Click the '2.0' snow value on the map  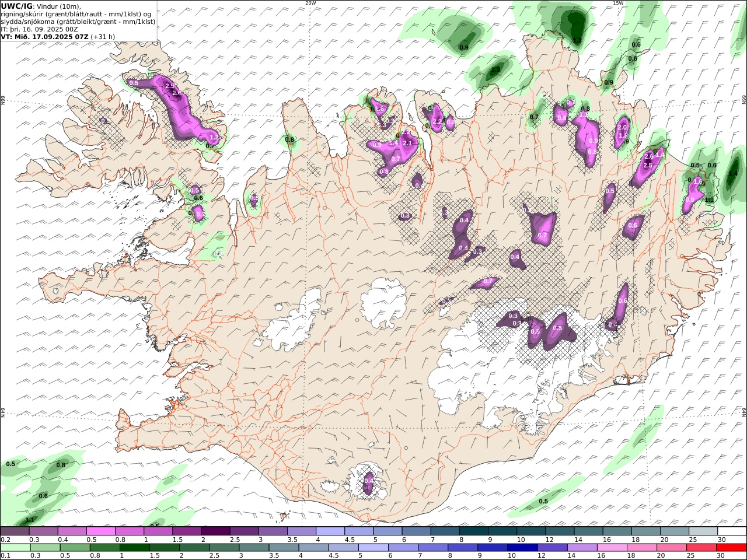[x=622, y=127]
